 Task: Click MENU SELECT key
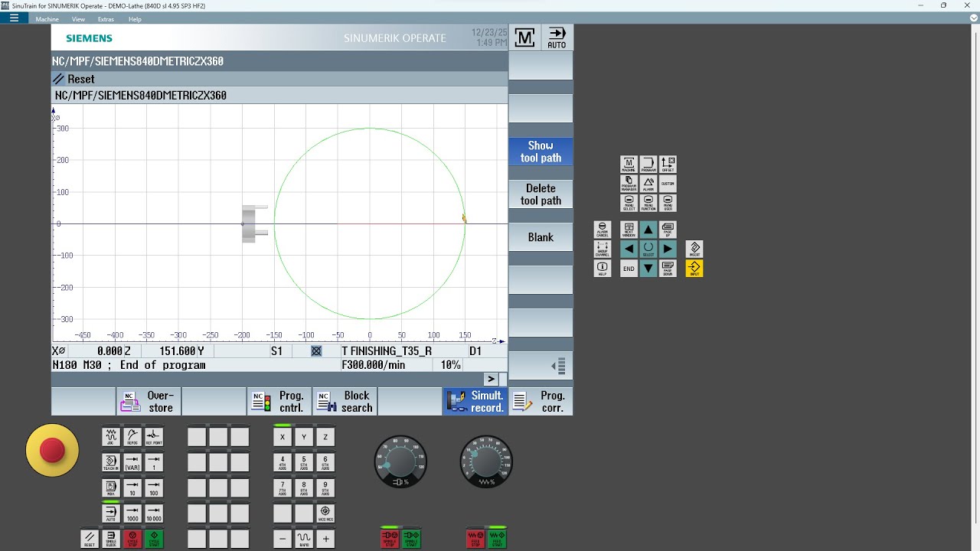(x=629, y=204)
